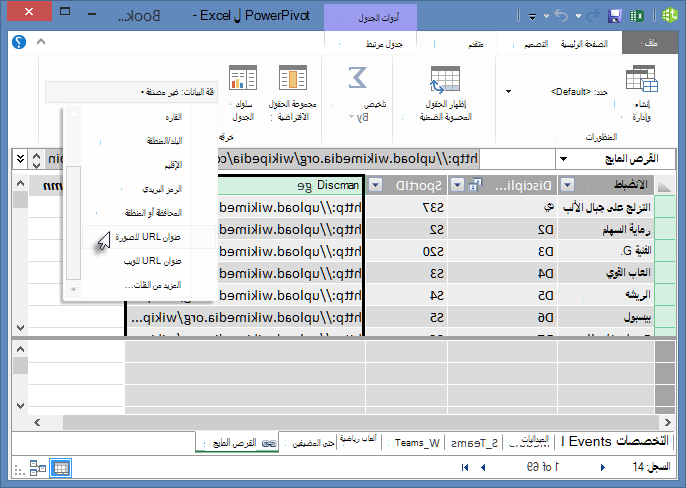Click the SportID cell containing S37

click(x=406, y=207)
